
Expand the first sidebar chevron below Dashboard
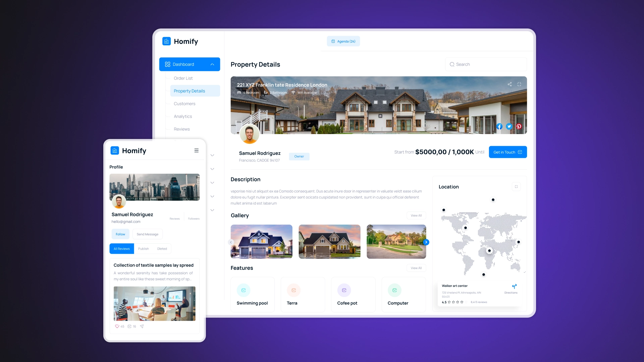[212, 155]
